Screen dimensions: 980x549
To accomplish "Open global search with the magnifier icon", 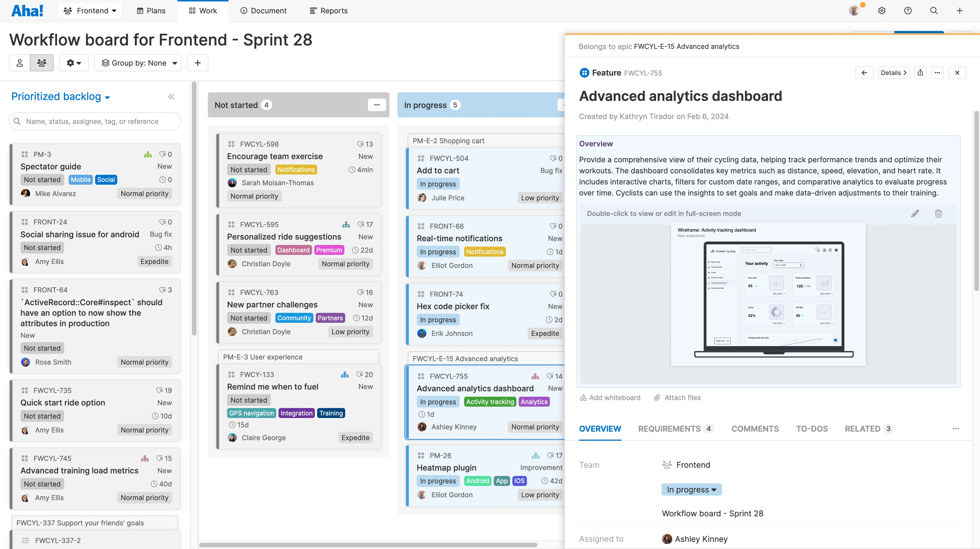I will click(x=934, y=10).
